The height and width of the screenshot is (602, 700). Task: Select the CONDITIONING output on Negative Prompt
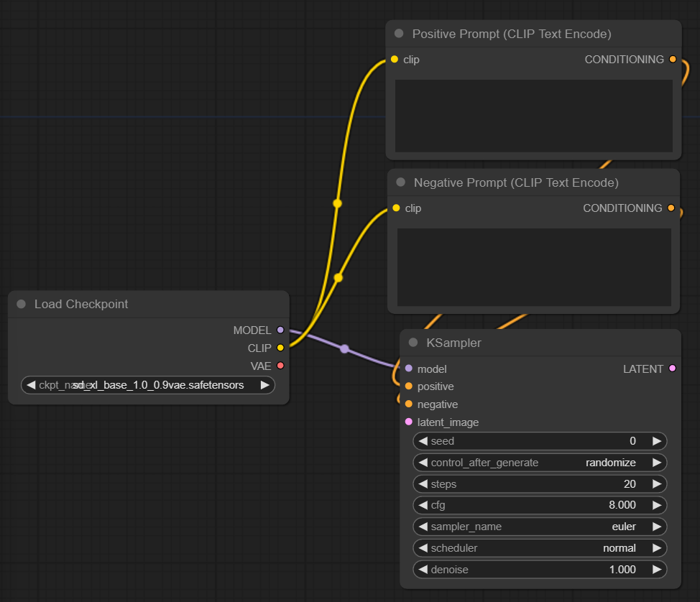671,208
